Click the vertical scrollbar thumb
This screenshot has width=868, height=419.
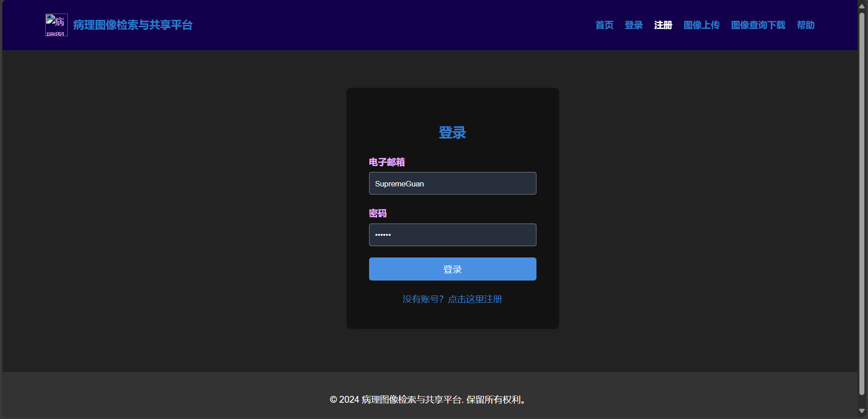(x=862, y=204)
